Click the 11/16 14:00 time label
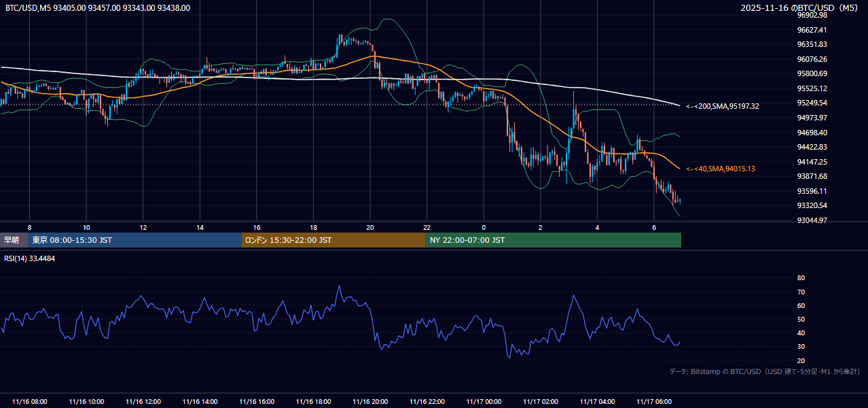868x408 pixels. (200, 402)
